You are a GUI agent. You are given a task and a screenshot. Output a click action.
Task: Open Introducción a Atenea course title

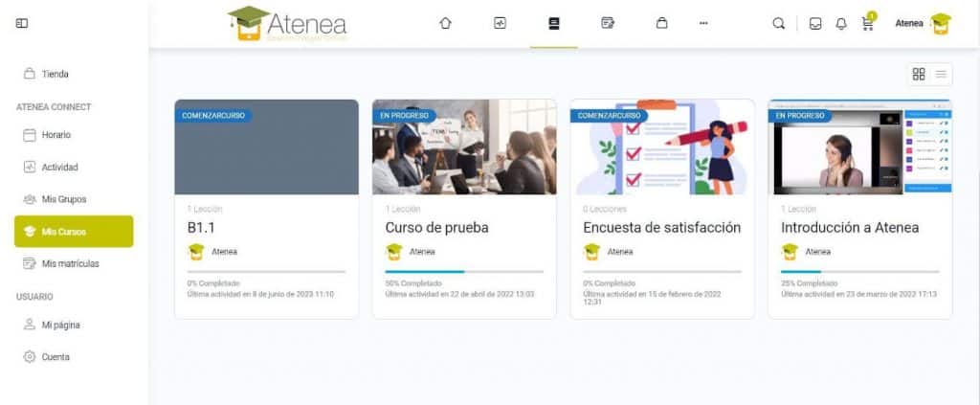click(x=850, y=228)
